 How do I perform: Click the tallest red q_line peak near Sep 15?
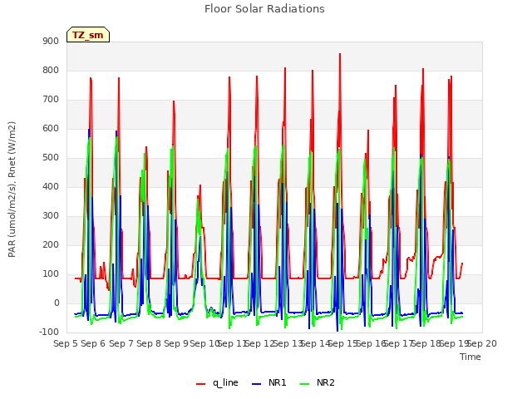pyautogui.click(x=340, y=54)
